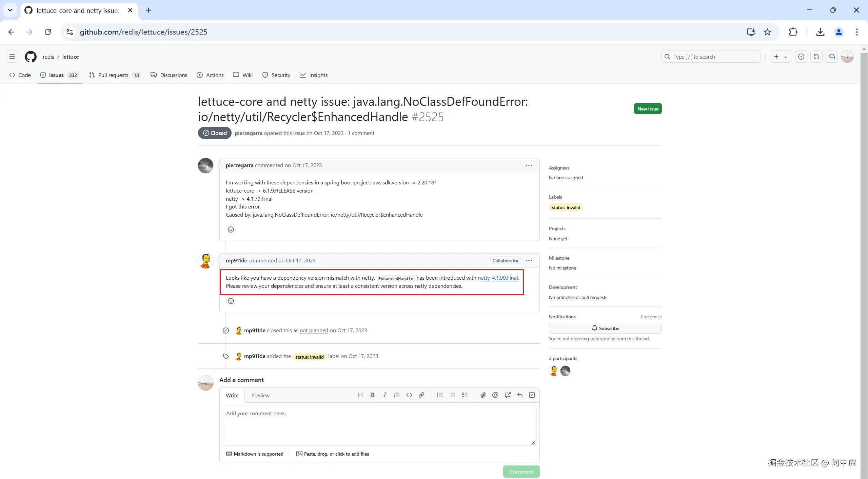Image resolution: width=868 pixels, height=479 pixels.
Task: Follow the netty-4.1.90.Final link
Action: [498, 278]
